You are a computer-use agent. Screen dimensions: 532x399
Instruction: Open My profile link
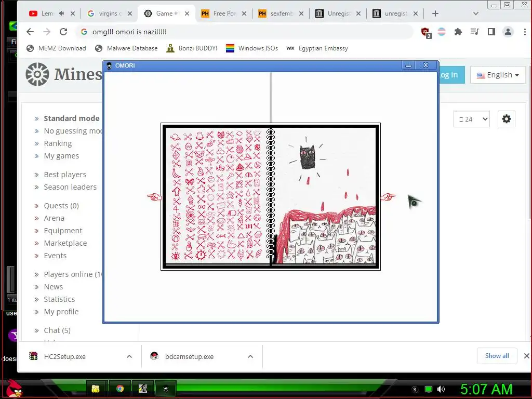coord(61,312)
